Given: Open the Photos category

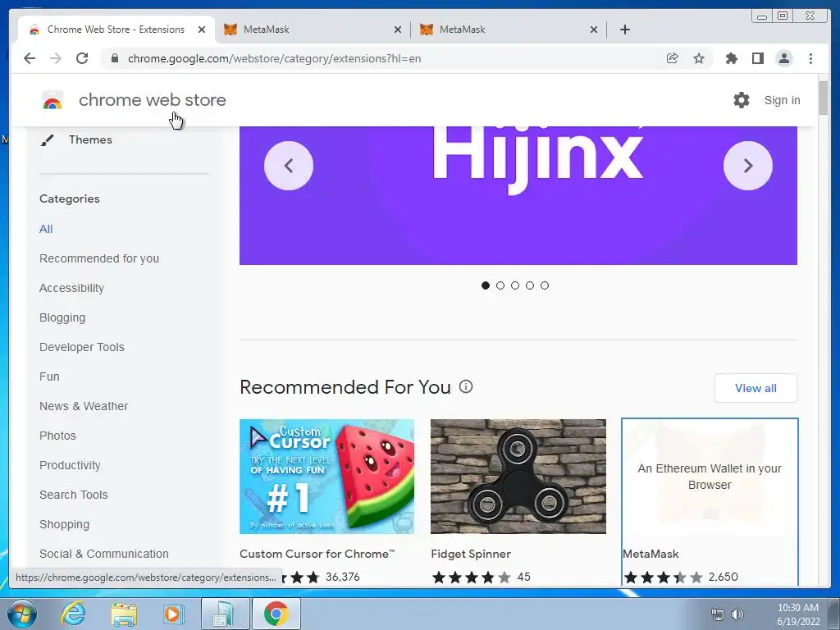Looking at the screenshot, I should 57,436.
